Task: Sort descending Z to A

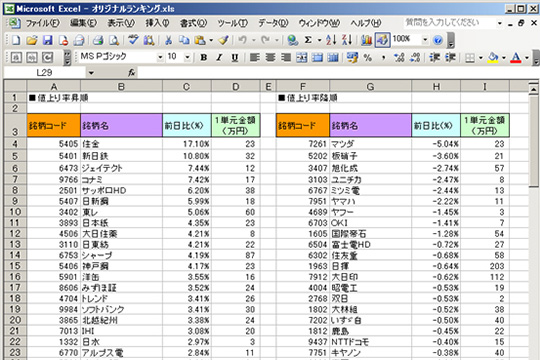Action: (x=347, y=40)
